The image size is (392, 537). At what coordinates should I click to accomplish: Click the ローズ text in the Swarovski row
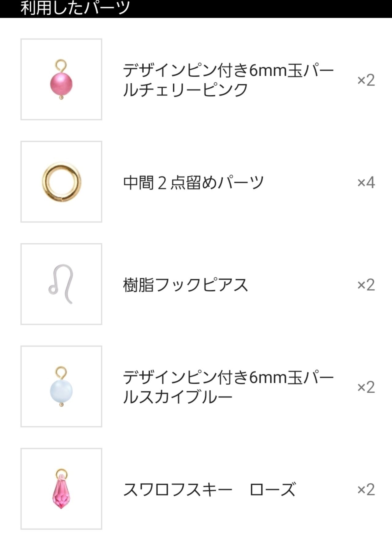pos(273,489)
